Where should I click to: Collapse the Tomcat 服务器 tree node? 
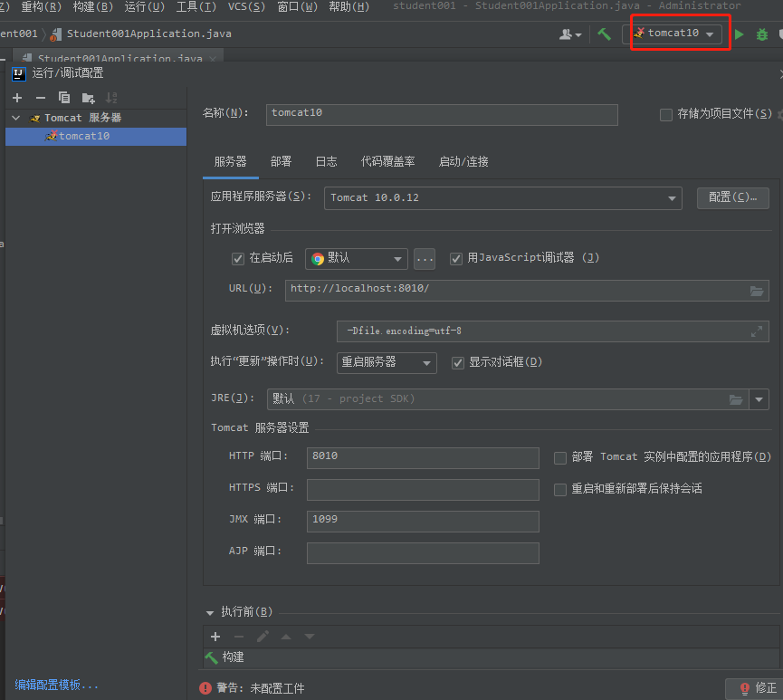16,118
